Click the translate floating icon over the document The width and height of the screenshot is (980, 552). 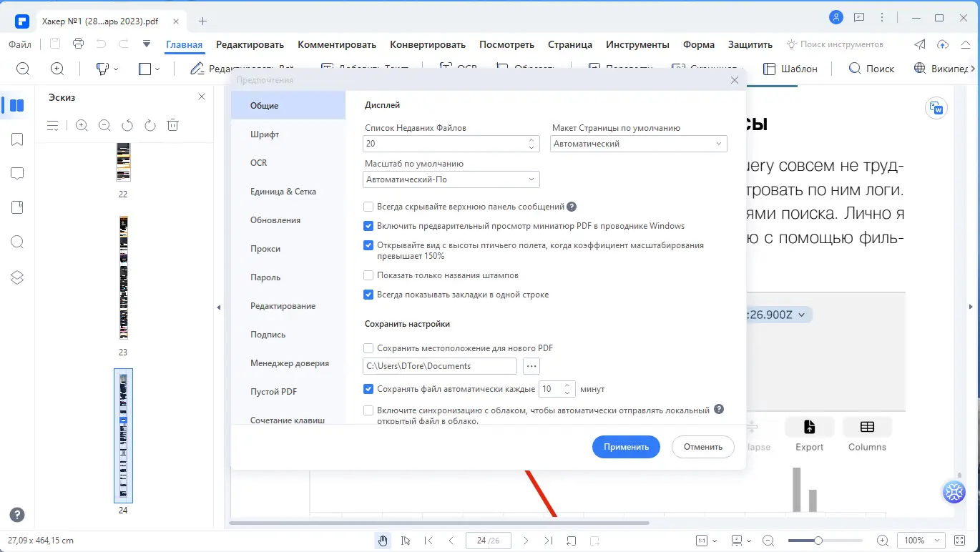point(936,109)
